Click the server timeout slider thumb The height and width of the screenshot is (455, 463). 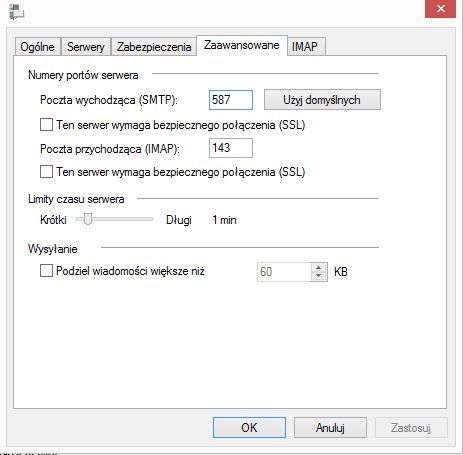[x=88, y=219]
